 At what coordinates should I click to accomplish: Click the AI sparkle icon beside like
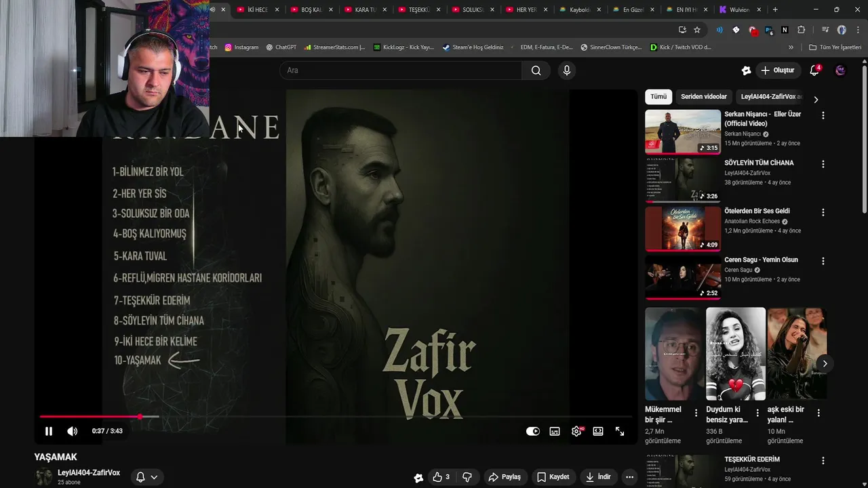coord(418,478)
